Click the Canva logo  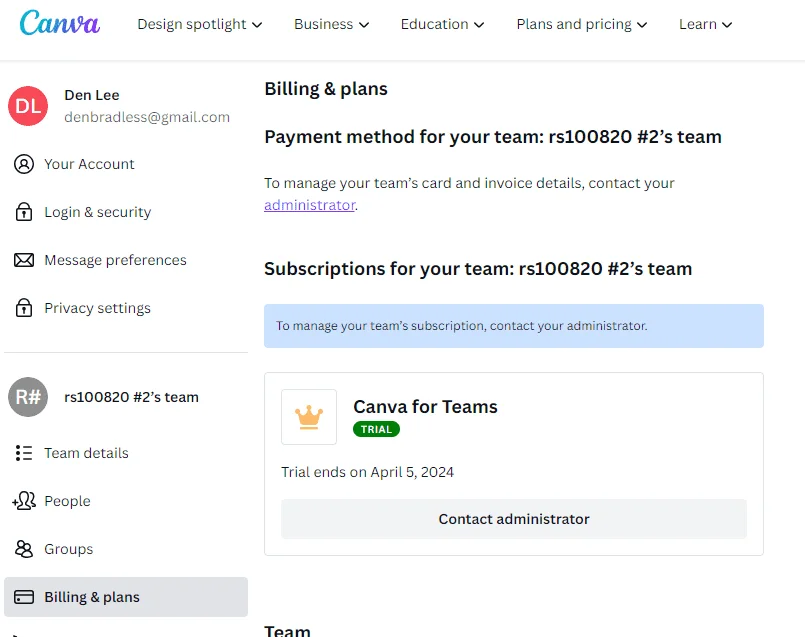point(60,23)
